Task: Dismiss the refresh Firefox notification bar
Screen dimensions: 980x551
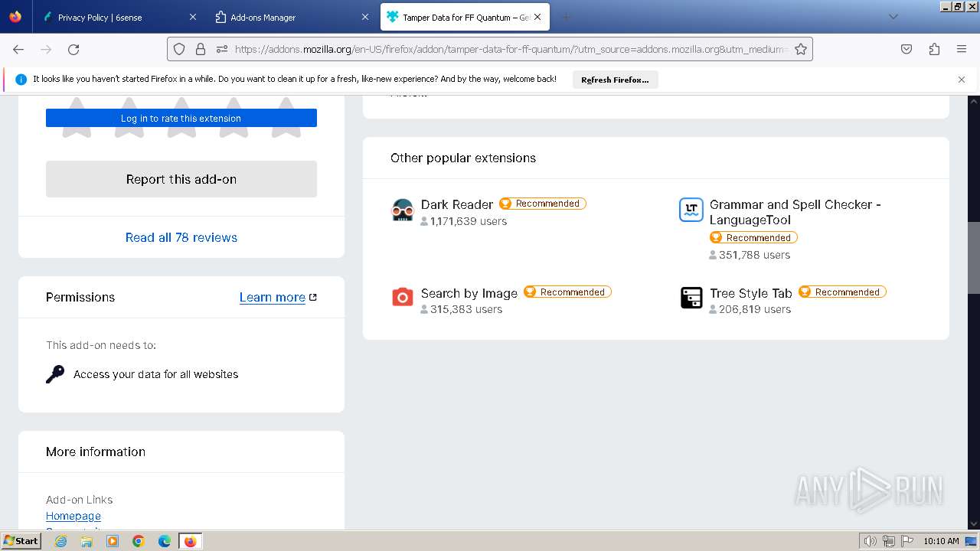Action: (962, 80)
